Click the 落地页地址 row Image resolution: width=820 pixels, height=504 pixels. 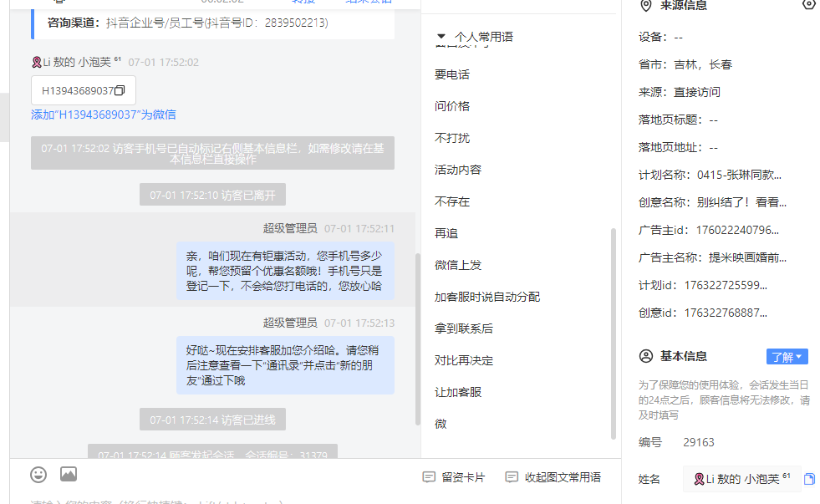tap(678, 148)
